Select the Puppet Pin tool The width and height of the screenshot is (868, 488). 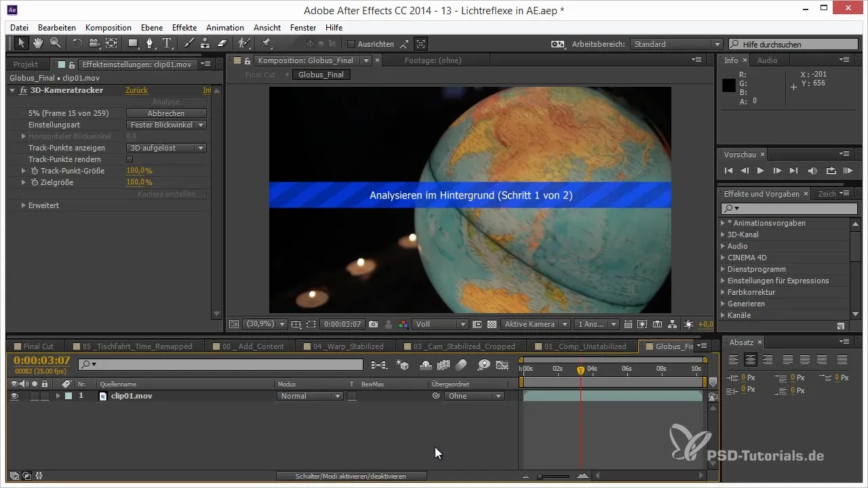pos(266,43)
